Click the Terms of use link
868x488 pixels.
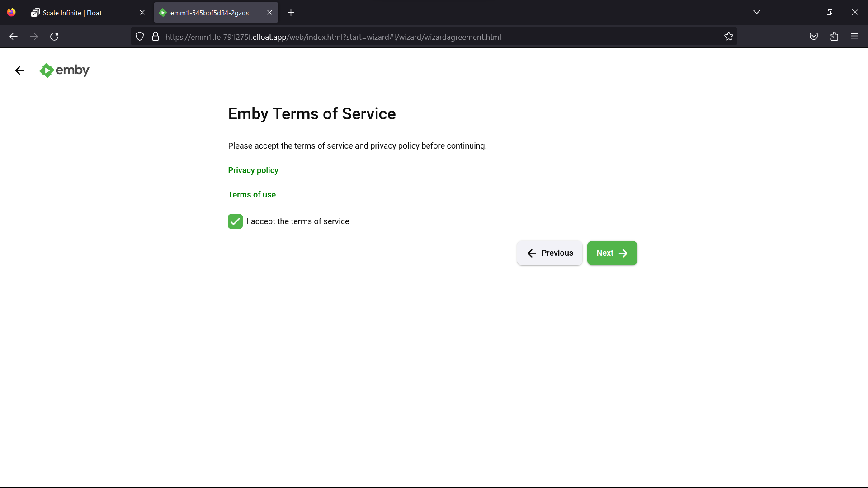[252, 195]
